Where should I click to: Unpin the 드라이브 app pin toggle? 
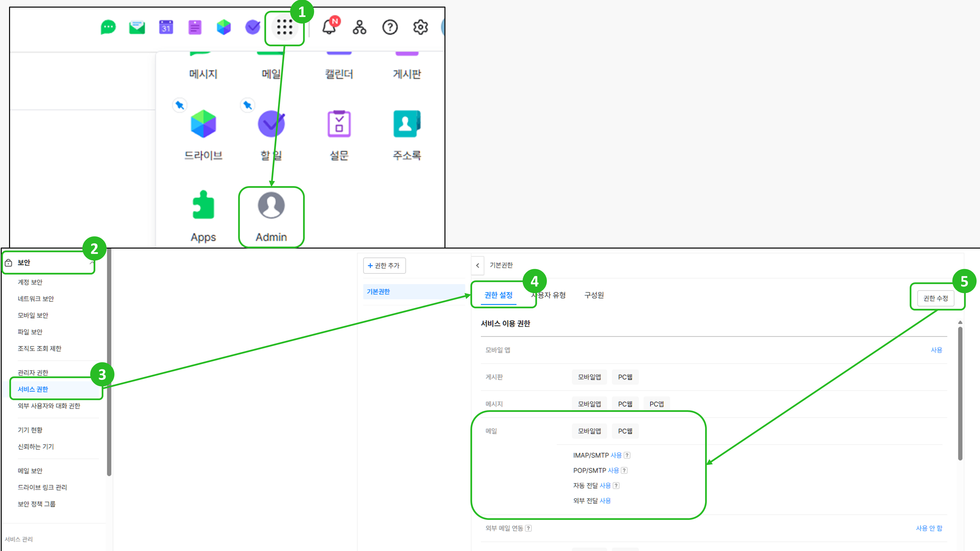click(180, 105)
